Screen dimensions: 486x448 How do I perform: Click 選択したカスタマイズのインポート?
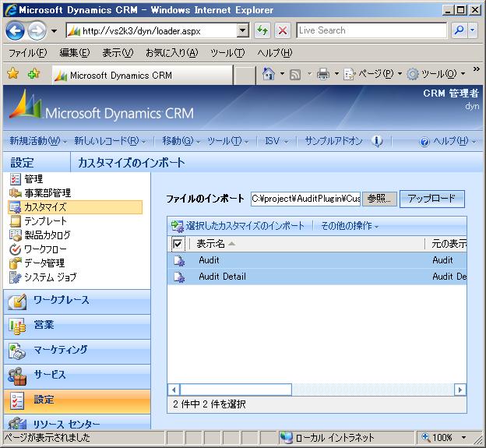[245, 226]
